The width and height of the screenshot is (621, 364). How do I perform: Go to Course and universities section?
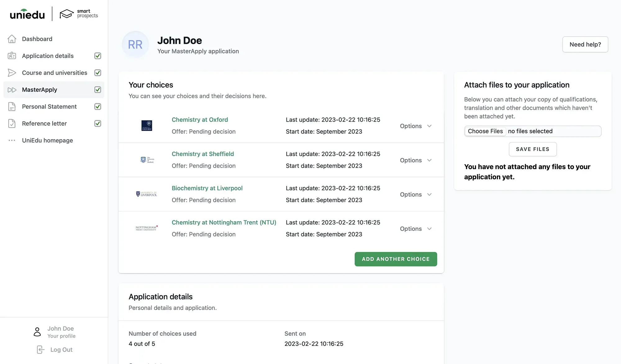pos(54,73)
